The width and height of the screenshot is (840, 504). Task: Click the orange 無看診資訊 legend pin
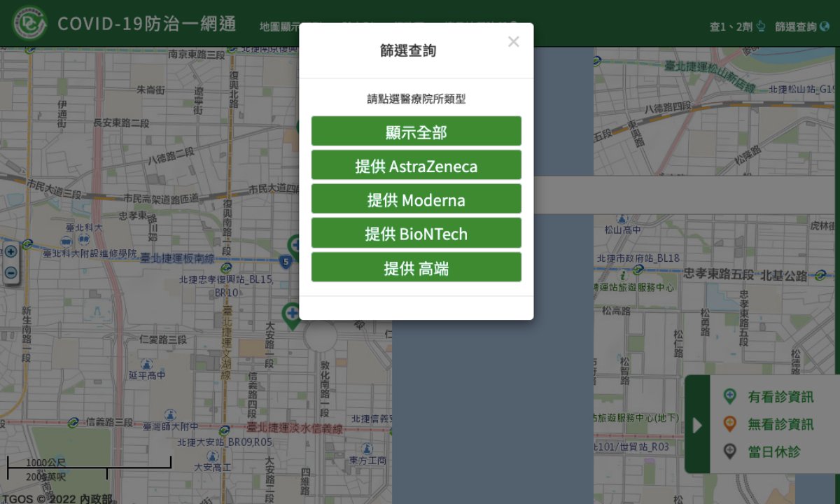click(x=729, y=423)
